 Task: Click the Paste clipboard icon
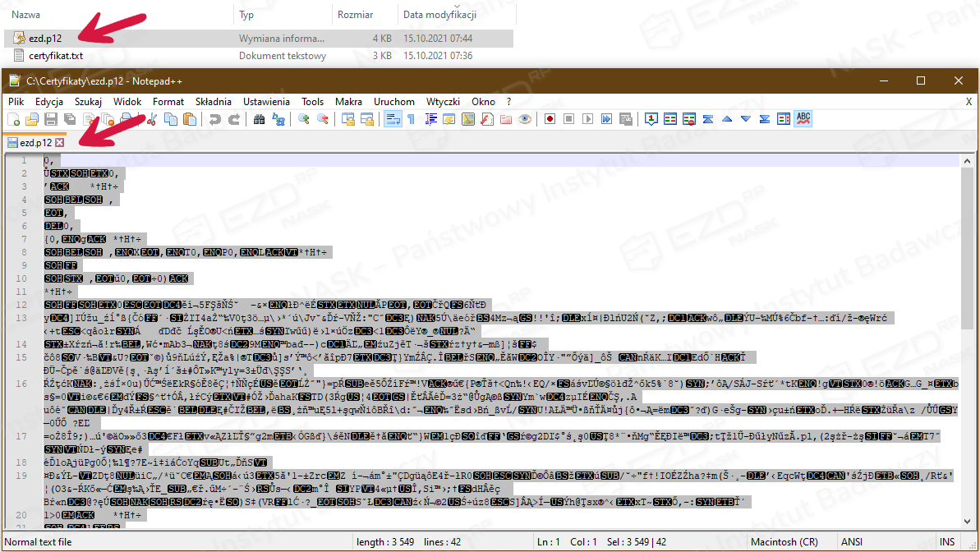pyautogui.click(x=190, y=120)
